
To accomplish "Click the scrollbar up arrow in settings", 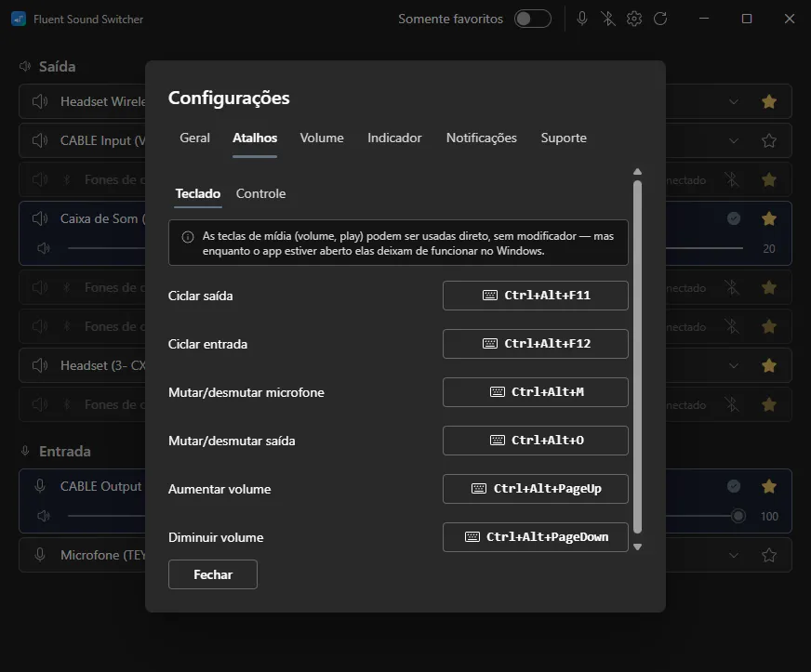I will click(x=637, y=172).
